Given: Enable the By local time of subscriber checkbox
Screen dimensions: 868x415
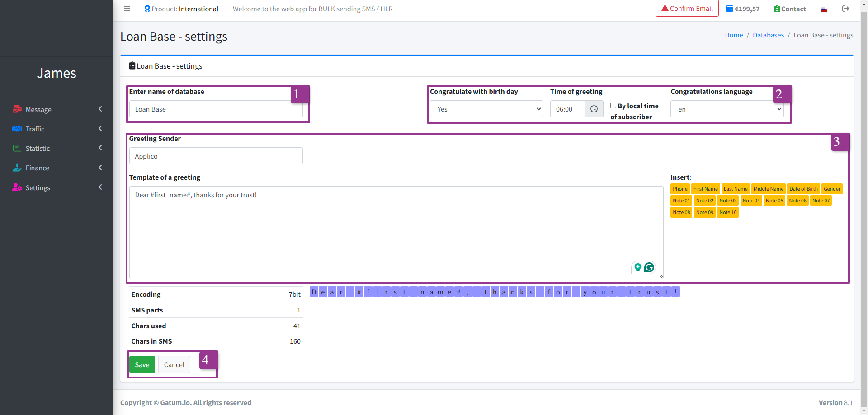Looking at the screenshot, I should pyautogui.click(x=613, y=105).
